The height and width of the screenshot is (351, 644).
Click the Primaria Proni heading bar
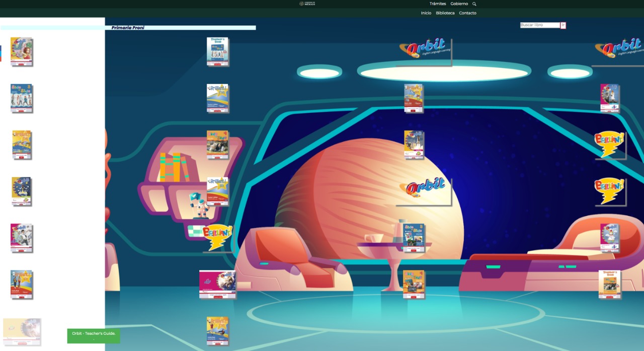[128, 28]
